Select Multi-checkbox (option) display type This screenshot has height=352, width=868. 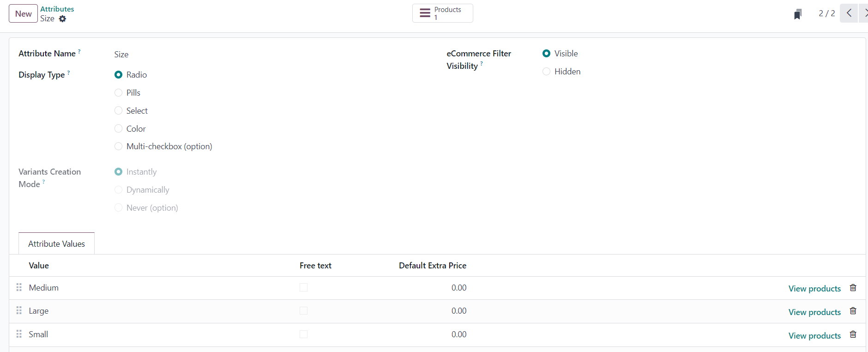(119, 146)
